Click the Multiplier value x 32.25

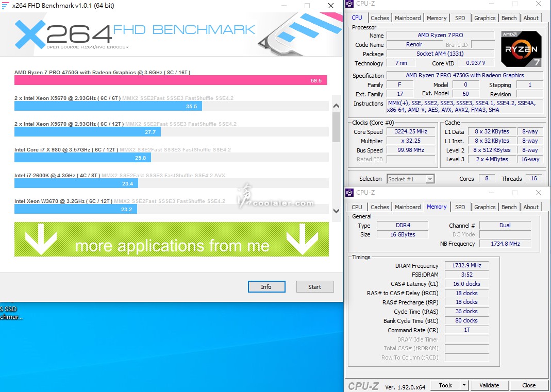tap(411, 141)
